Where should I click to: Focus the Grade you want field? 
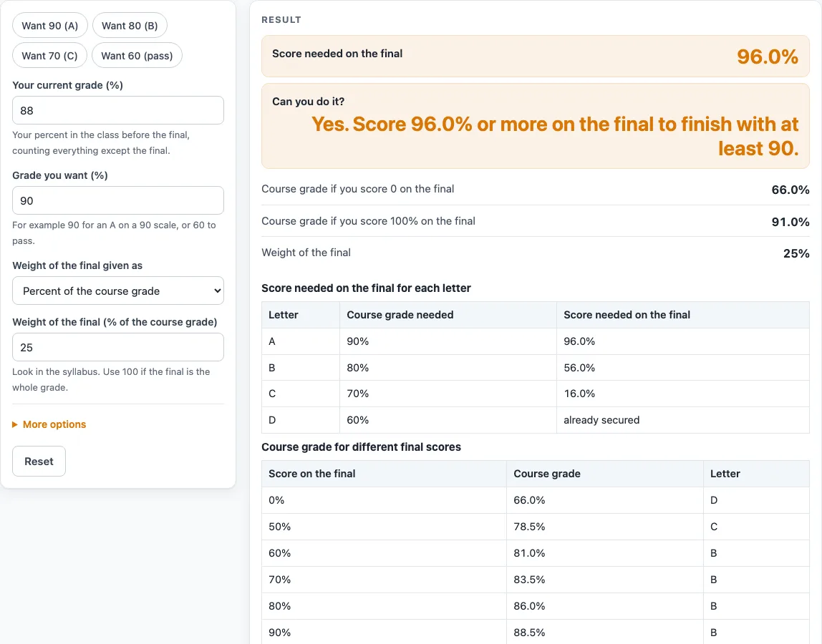pos(118,200)
